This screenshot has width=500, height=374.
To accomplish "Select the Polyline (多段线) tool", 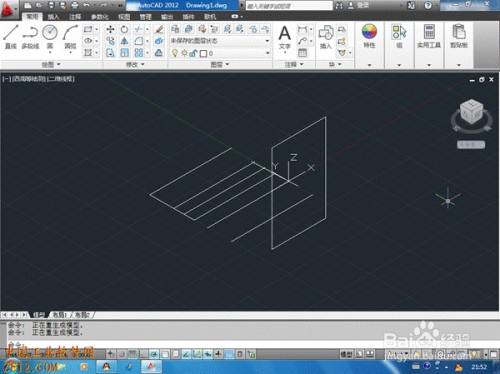I will click(30, 37).
